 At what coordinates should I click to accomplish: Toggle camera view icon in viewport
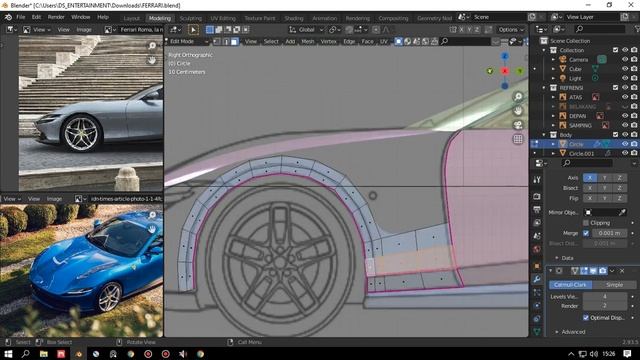pos(518,125)
